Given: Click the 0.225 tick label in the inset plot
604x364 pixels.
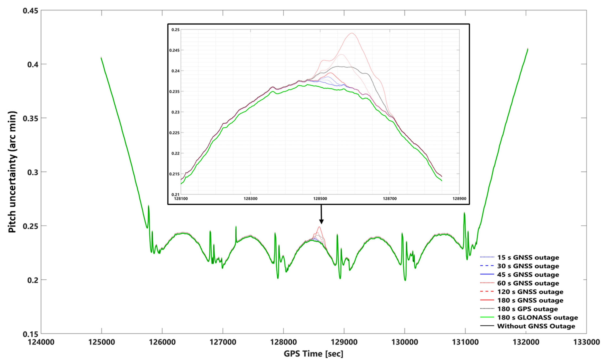Looking at the screenshot, I should click(x=174, y=133).
